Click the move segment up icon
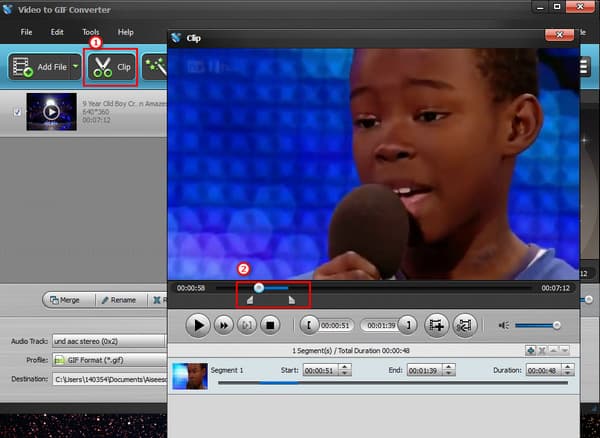This screenshot has width=600, height=438. pos(553,350)
